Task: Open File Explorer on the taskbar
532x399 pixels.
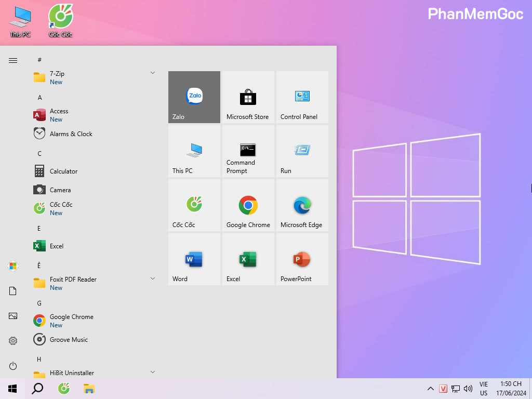Action: pos(89,388)
